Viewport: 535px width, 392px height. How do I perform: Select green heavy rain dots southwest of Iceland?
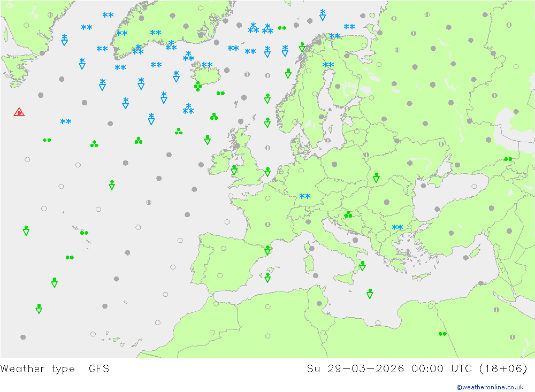pos(198,86)
